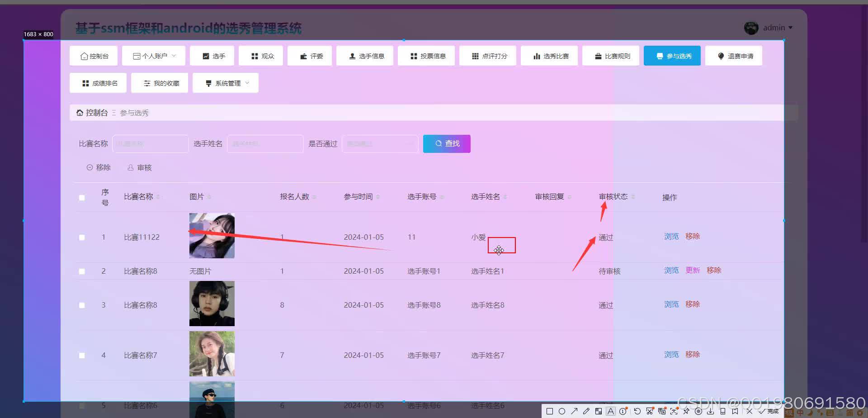Screen dimensions: 868x418
Task: Check the checkbox beside 比赛名称8
Action: coord(82,271)
